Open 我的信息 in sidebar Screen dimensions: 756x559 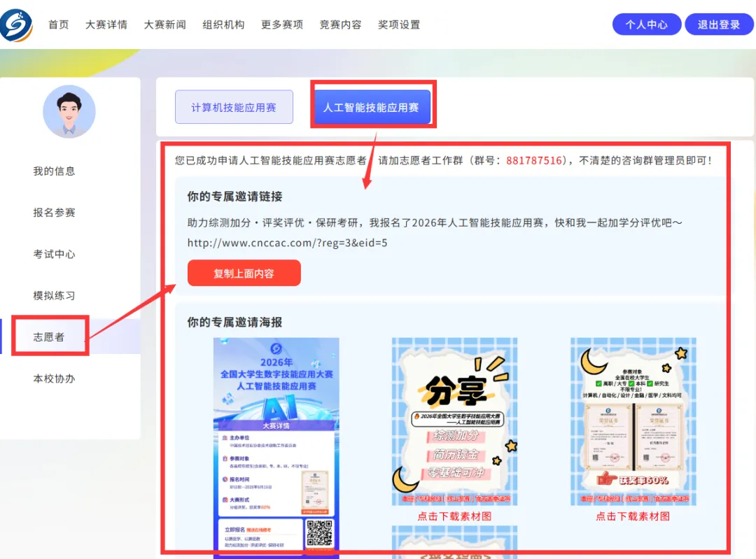tap(54, 171)
